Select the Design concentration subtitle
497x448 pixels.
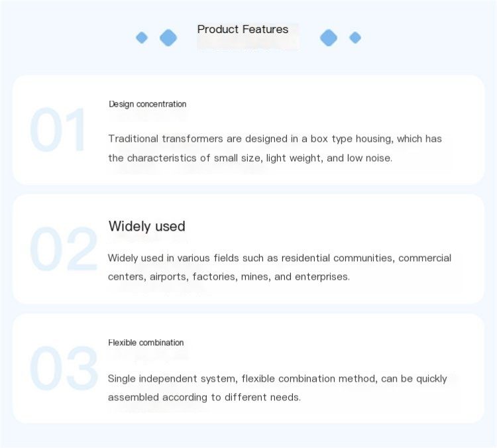(x=147, y=104)
